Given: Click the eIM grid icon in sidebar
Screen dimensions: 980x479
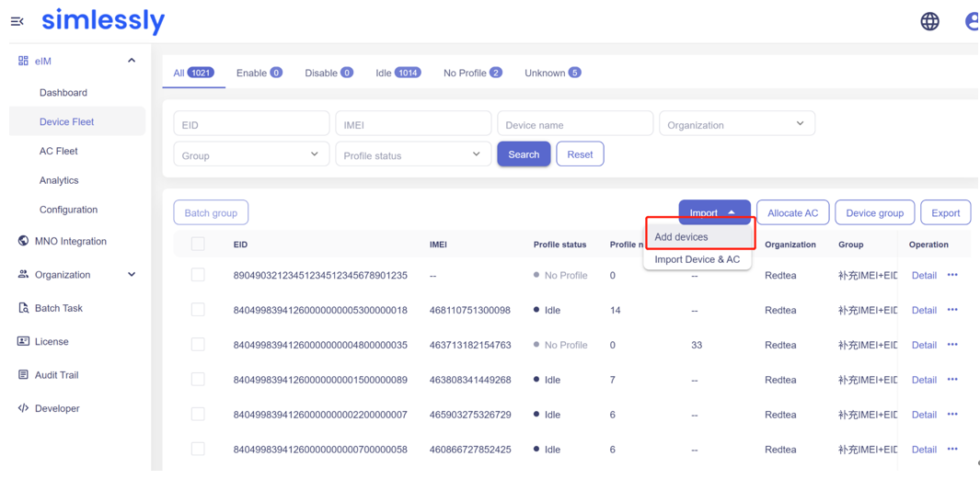Looking at the screenshot, I should (x=24, y=61).
